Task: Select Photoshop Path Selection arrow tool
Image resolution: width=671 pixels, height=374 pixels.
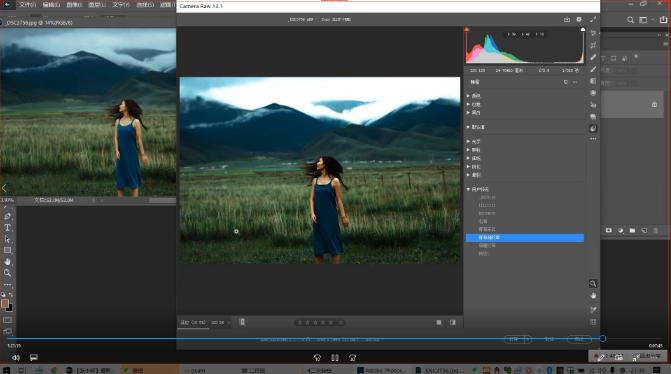Action: 8,239
